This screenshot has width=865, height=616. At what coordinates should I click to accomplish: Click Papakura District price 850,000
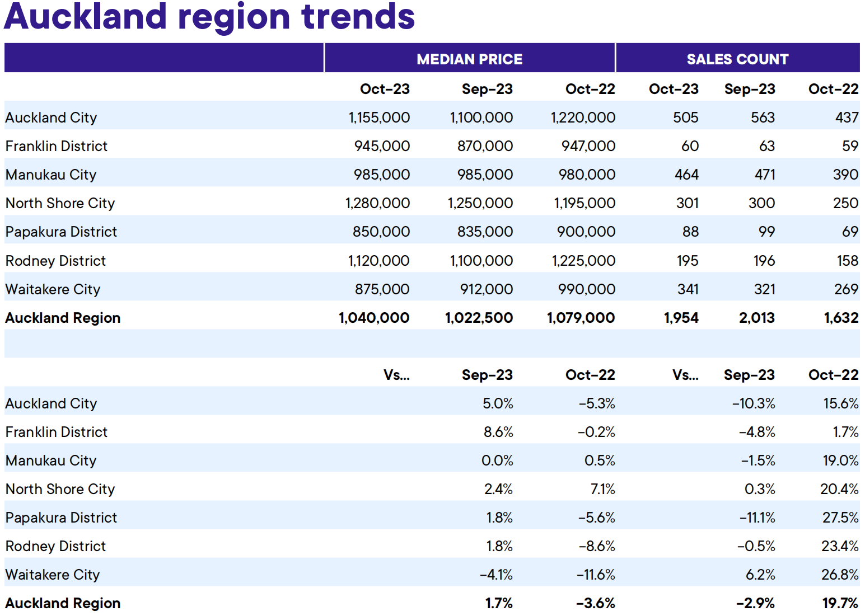(x=381, y=232)
